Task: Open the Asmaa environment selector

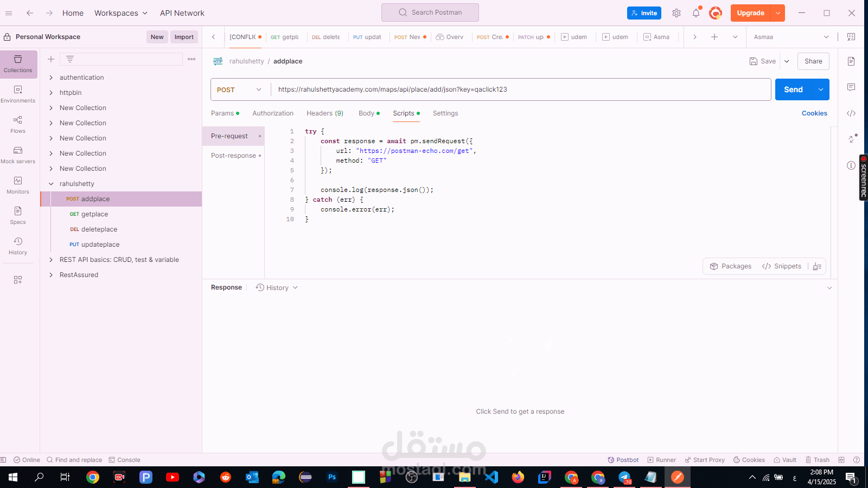Action: [x=790, y=37]
